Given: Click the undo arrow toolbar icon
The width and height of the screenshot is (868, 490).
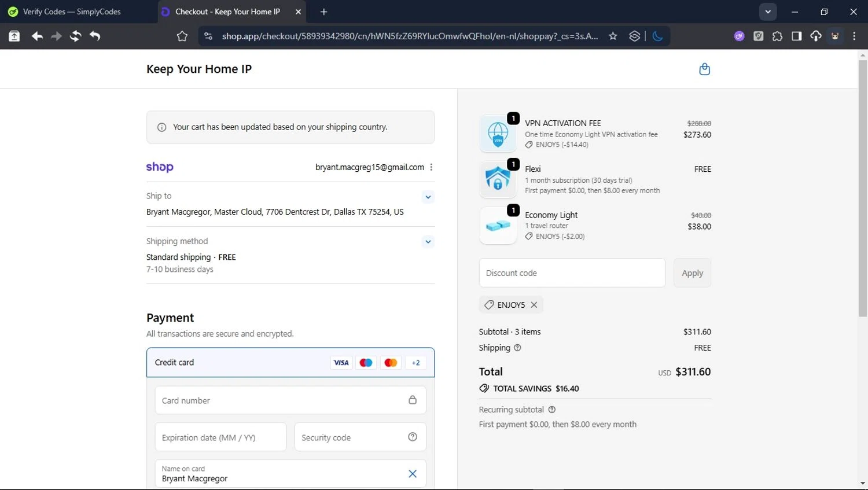Looking at the screenshot, I should 95,36.
